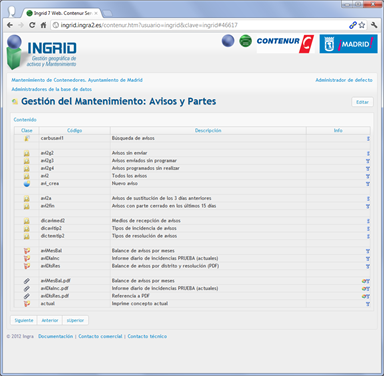
Task: Focus the browser address bar
Action: coord(199,25)
